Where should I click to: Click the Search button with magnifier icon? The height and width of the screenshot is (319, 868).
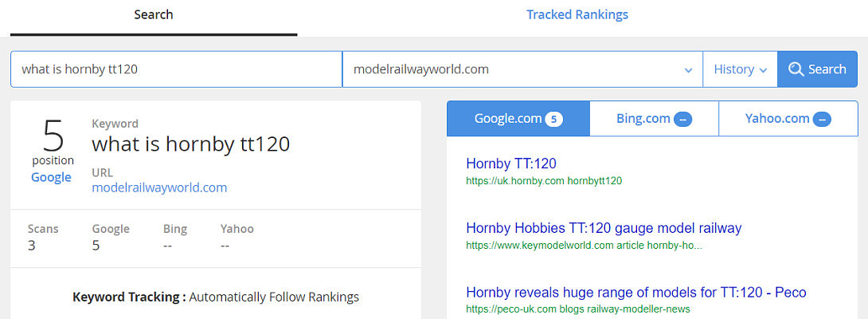tap(817, 69)
